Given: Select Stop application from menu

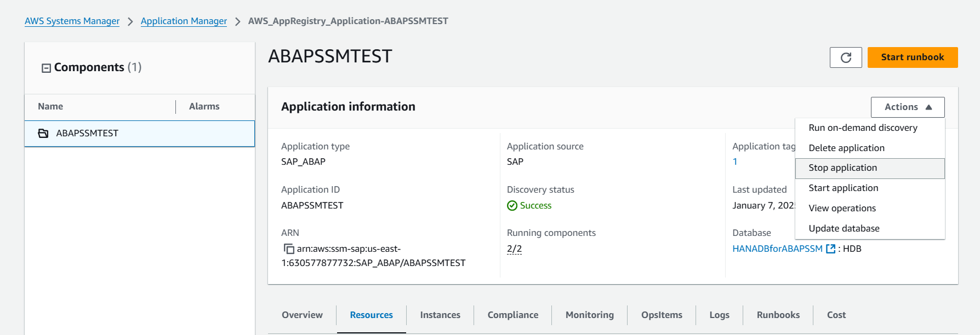Looking at the screenshot, I should click(842, 168).
